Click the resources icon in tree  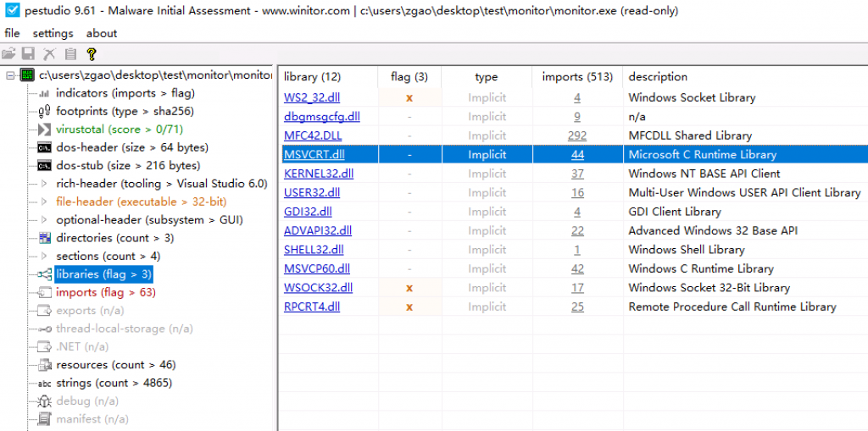click(44, 365)
